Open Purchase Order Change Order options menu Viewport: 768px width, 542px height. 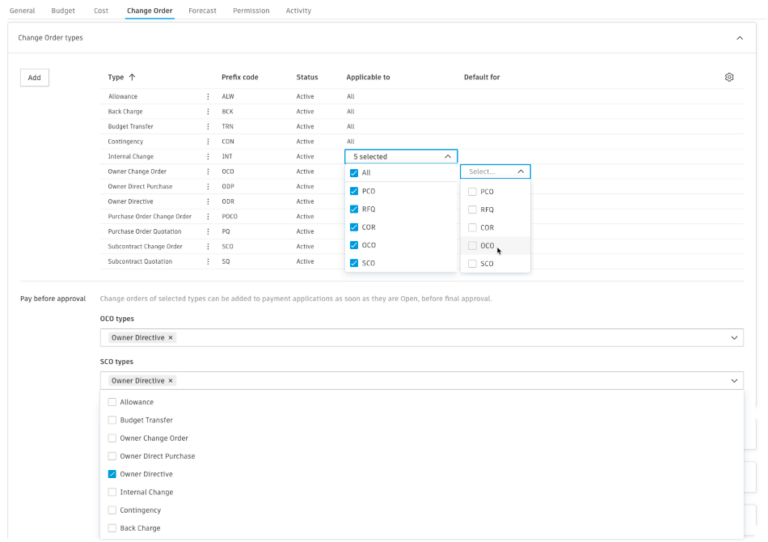coord(208,216)
